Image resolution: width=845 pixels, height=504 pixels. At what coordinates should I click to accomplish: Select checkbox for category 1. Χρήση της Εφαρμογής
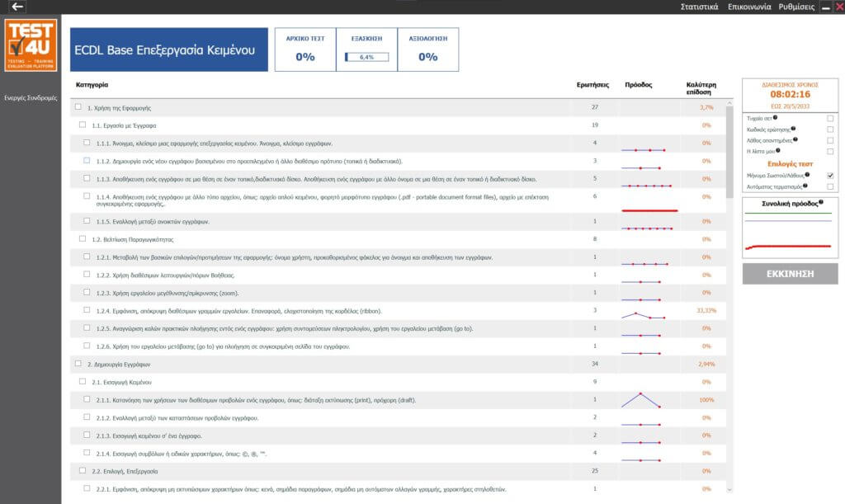[x=78, y=107]
